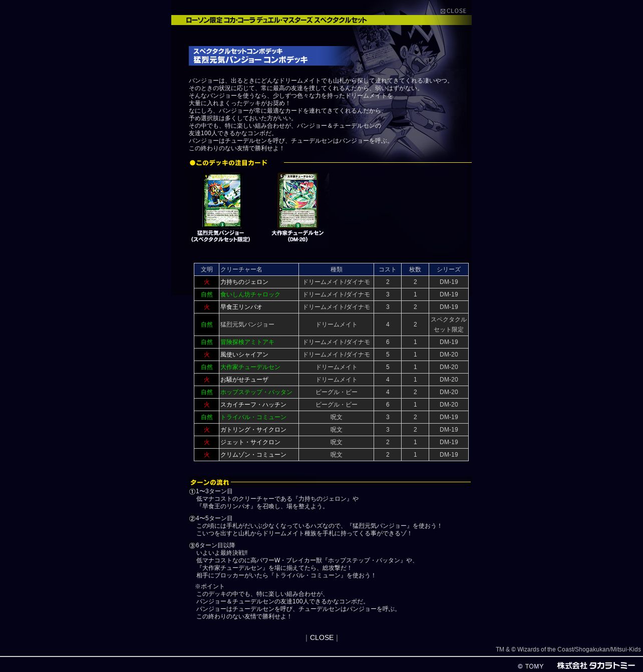Click 大作家チューデルセン (DM-20) caption
643x672 pixels.
(x=297, y=236)
